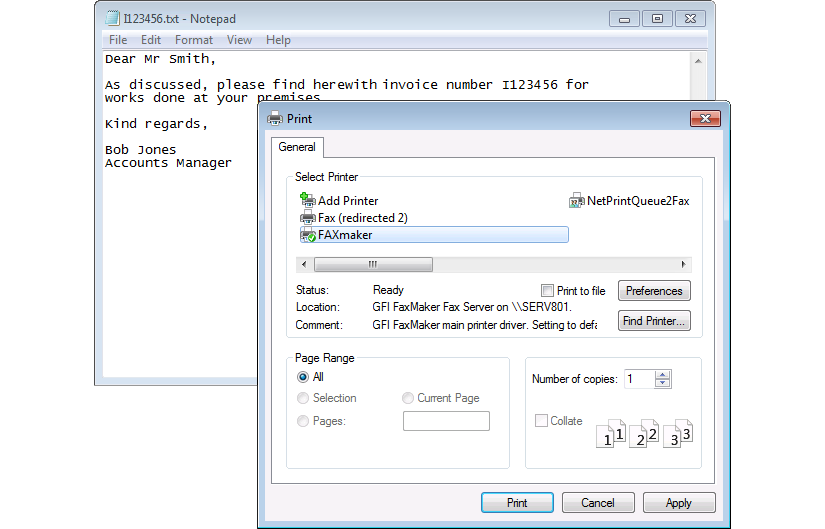Choose the NetPrintQueue2Fax printer icon
Screen dimensions: 825x529
577,201
